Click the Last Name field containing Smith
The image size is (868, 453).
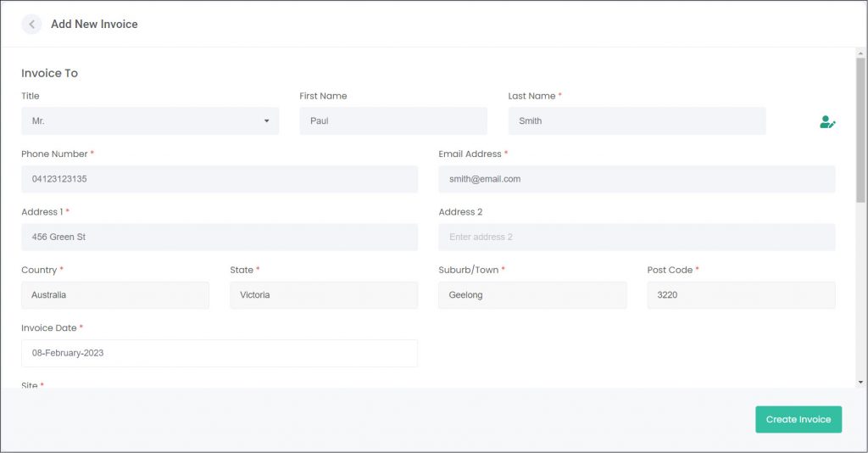(637, 120)
